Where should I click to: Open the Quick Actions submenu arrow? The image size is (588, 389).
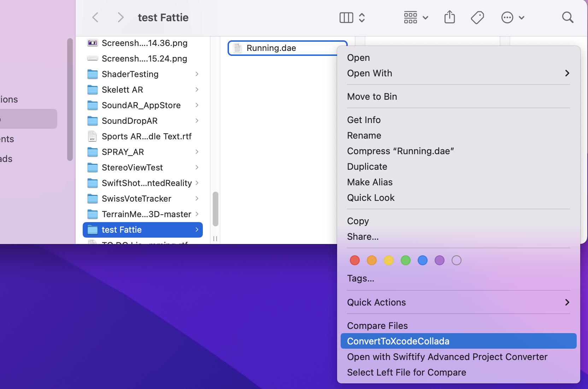567,302
